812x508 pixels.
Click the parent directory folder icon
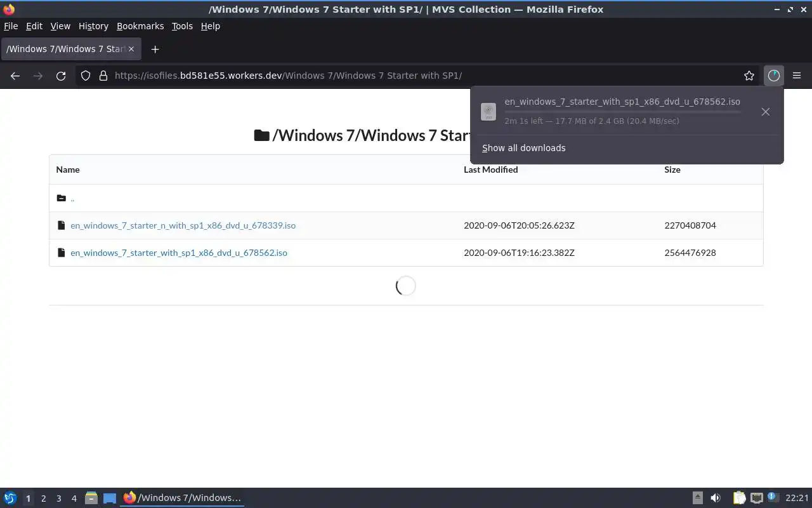(x=62, y=198)
